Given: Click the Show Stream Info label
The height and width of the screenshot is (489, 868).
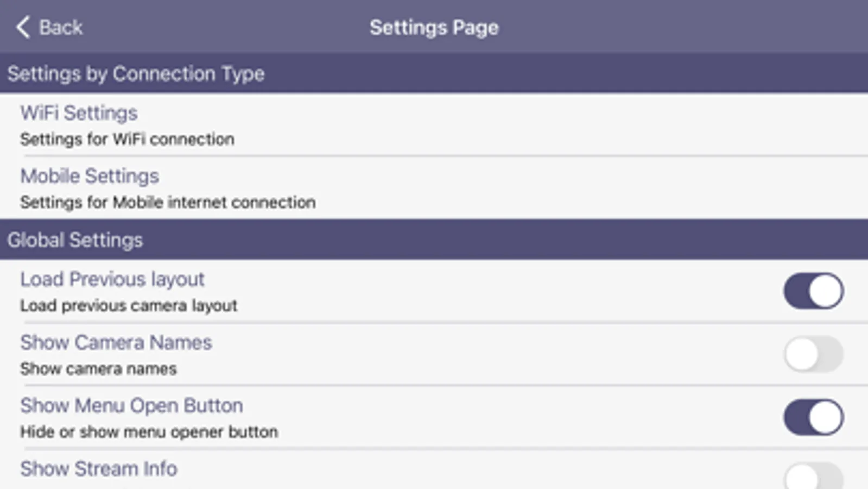Looking at the screenshot, I should [x=99, y=468].
